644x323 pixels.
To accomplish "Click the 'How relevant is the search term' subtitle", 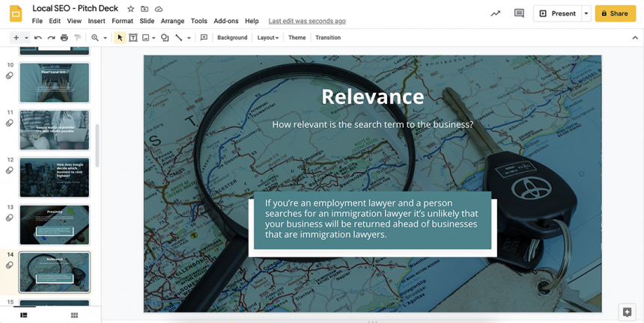I will [372, 124].
